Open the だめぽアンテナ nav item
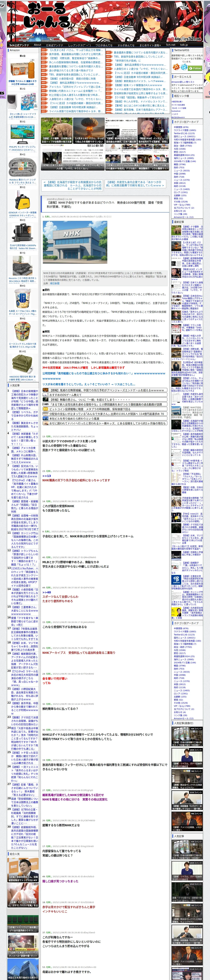Viewport: 210px width, 980px height. point(54,45)
